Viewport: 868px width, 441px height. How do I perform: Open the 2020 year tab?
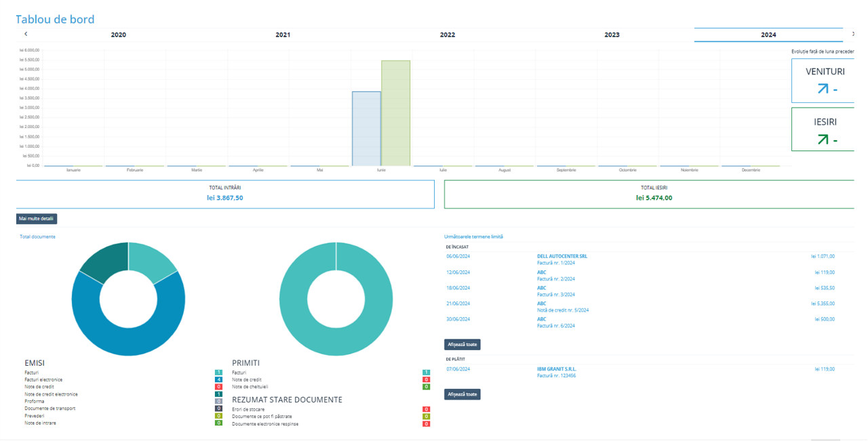(118, 35)
